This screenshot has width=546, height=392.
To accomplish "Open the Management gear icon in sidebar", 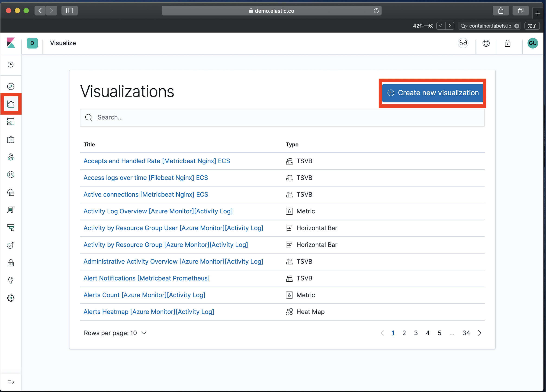I will [x=11, y=298].
